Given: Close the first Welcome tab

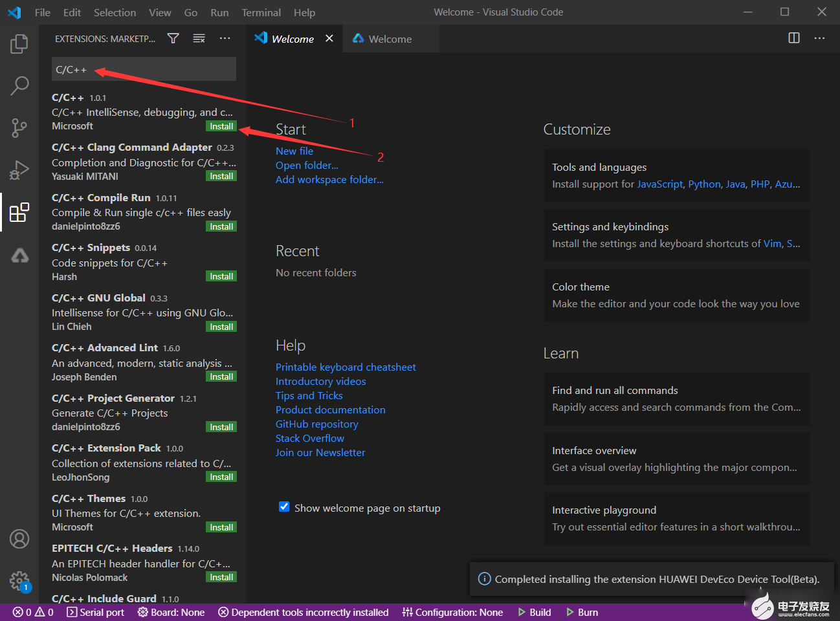Looking at the screenshot, I should coord(329,39).
